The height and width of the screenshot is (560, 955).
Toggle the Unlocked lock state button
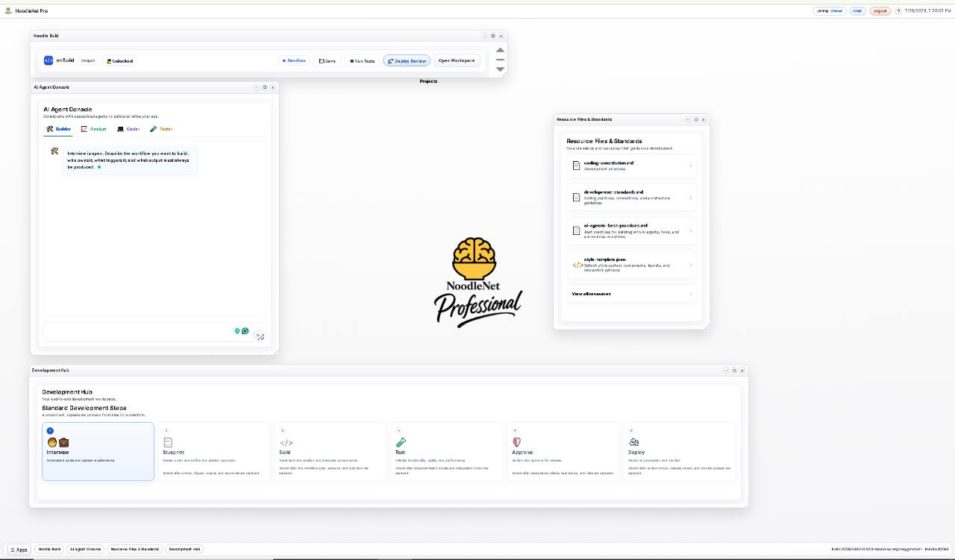[119, 61]
